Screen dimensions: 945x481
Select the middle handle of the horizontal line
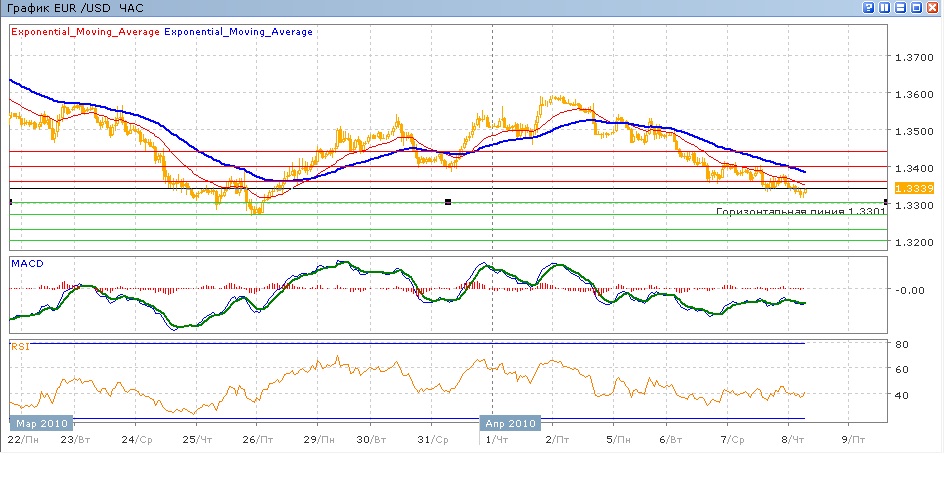[x=448, y=202]
